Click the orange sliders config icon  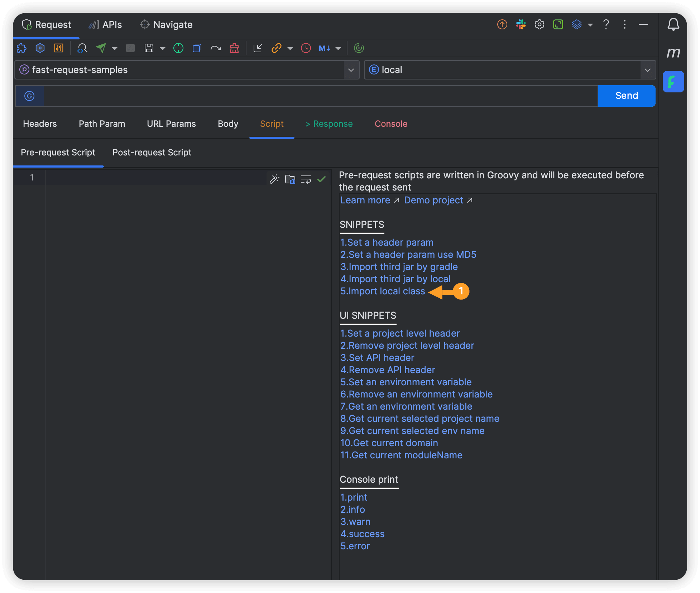[x=59, y=48]
